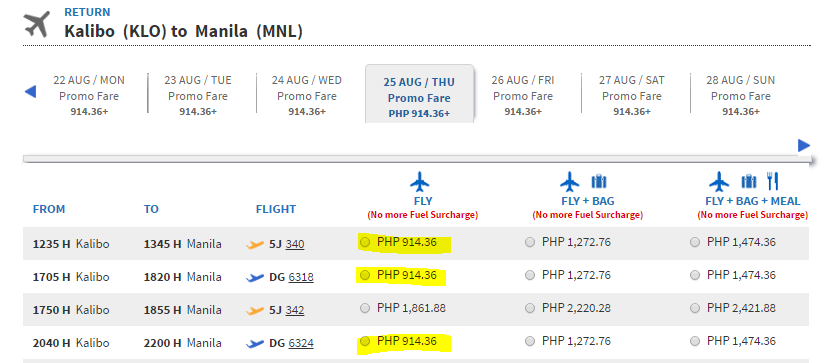The height and width of the screenshot is (363, 840).
Task: Click the orange airline logo for flight 5J 342
Action: (255, 311)
